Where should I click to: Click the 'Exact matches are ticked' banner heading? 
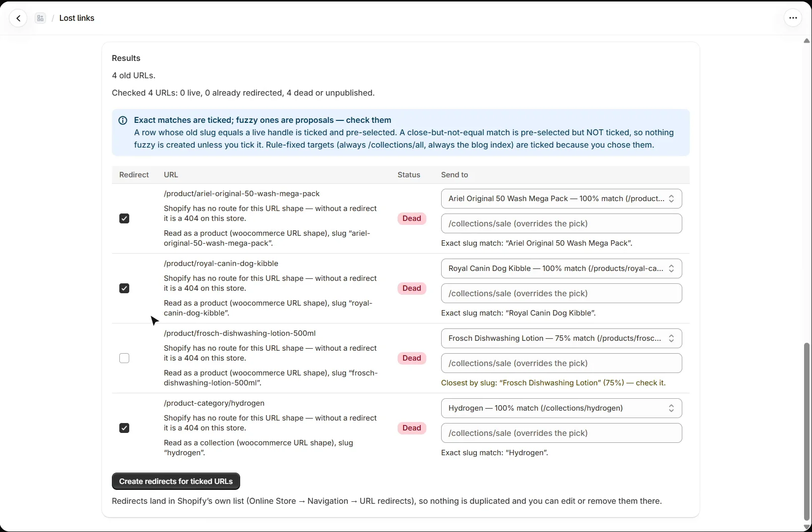[262, 120]
